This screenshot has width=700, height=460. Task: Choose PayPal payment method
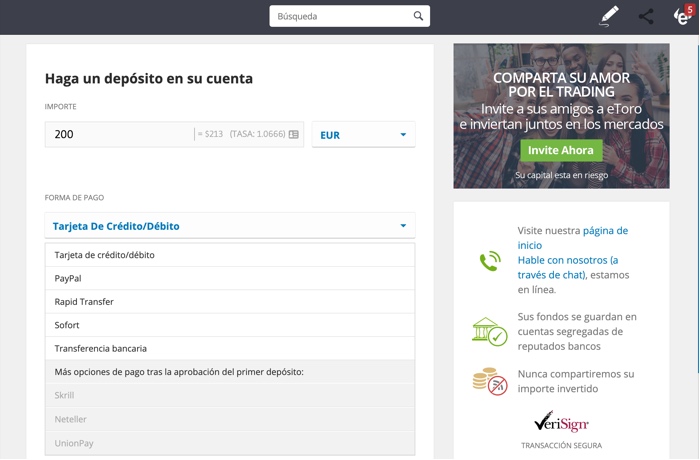230,278
